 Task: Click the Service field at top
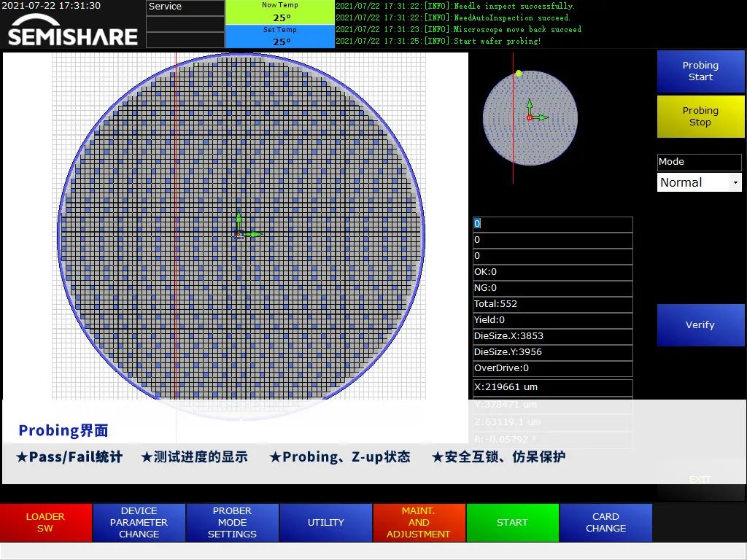(x=185, y=7)
